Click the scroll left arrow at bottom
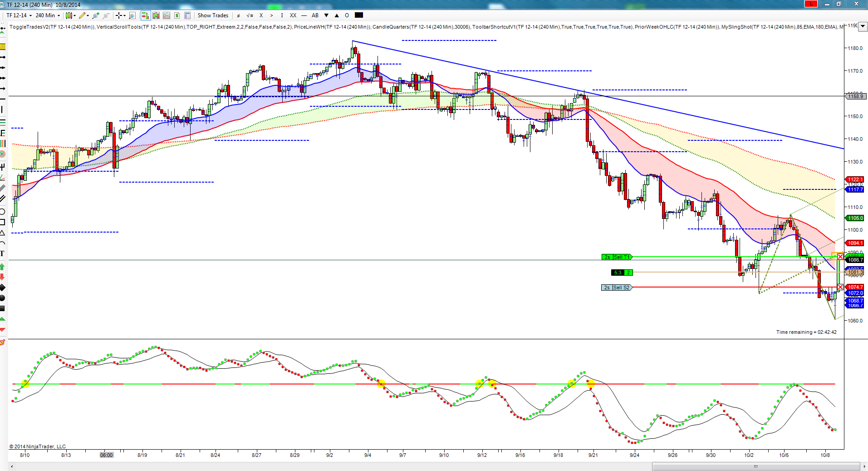Image resolution: width=868 pixels, height=471 pixels. pos(11,466)
